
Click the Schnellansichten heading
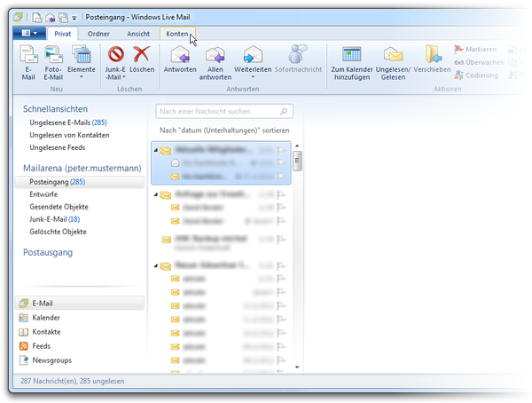(x=55, y=109)
